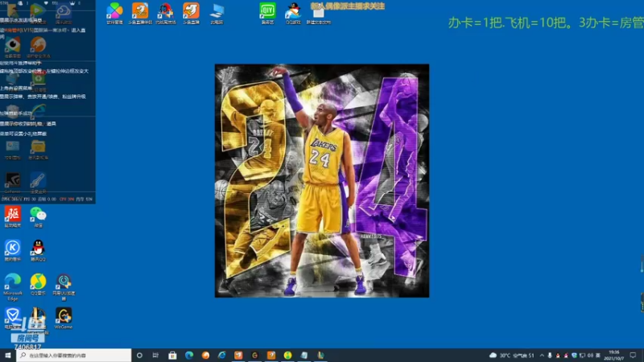Launch the League of Legends shortcut
Viewport: 644px width, 362px height.
38,319
